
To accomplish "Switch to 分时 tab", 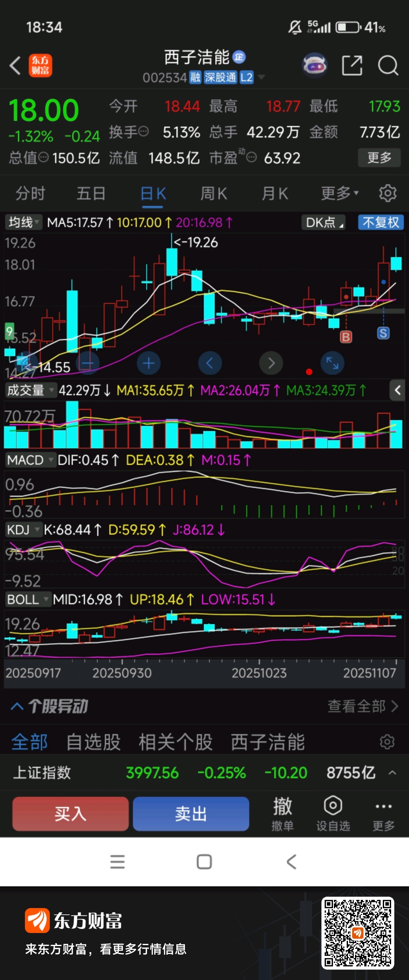I will tap(30, 193).
